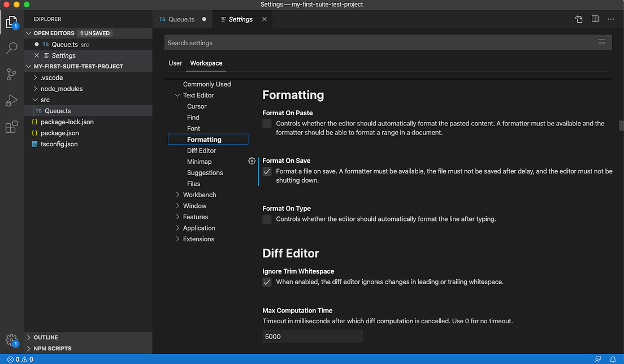Select Formatting settings section

pyautogui.click(x=208, y=139)
